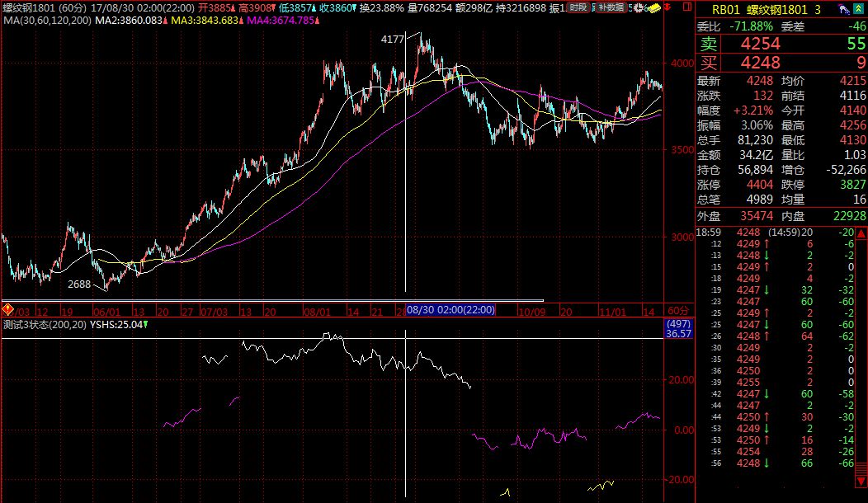
Task: Click the red down-arrow icon above the price axis
Action: click(x=667, y=7)
